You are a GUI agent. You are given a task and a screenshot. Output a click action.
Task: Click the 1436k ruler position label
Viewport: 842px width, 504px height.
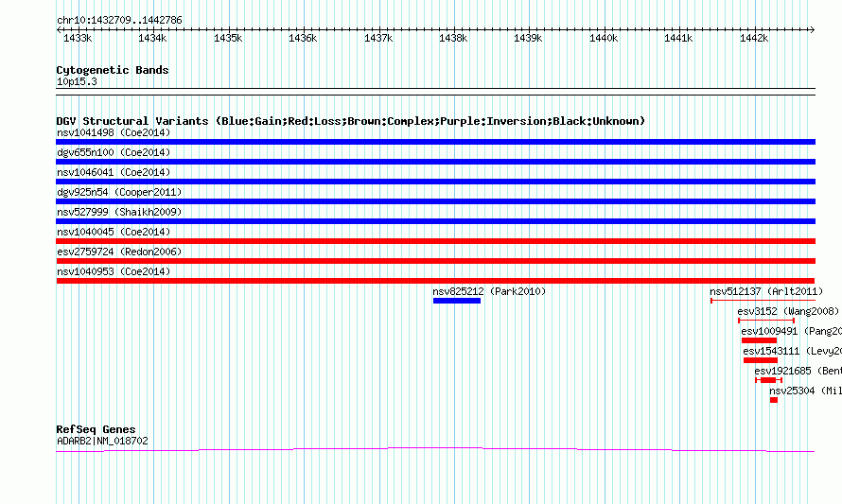tap(303, 38)
